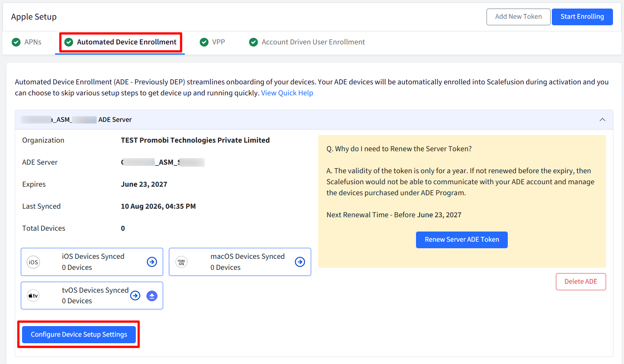Click the APNs green checkmark icon
This screenshot has height=364, width=624.
[16, 42]
